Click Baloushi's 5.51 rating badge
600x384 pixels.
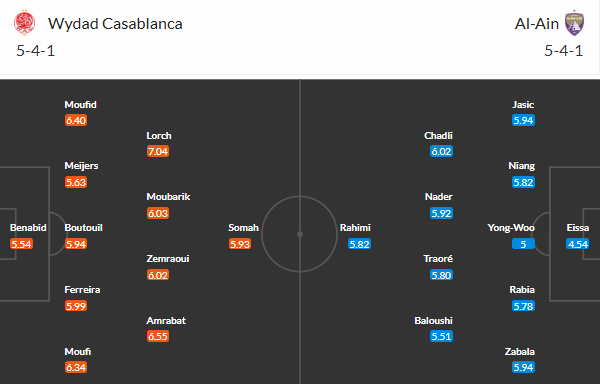pyautogui.click(x=441, y=336)
